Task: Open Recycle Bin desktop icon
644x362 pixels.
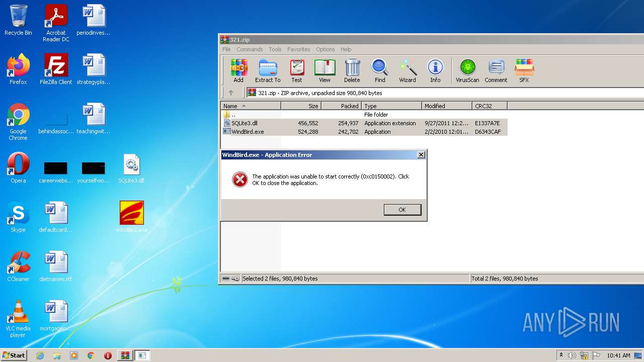Action: point(18,20)
